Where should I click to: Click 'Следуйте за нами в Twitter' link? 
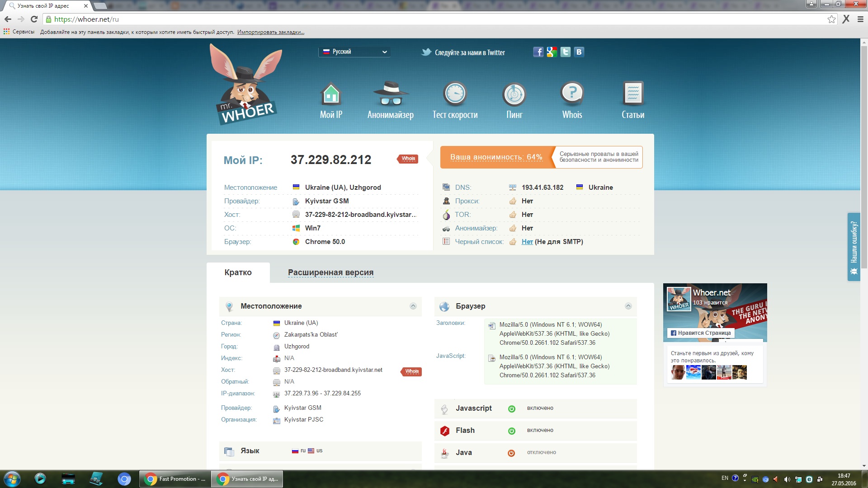[470, 52]
